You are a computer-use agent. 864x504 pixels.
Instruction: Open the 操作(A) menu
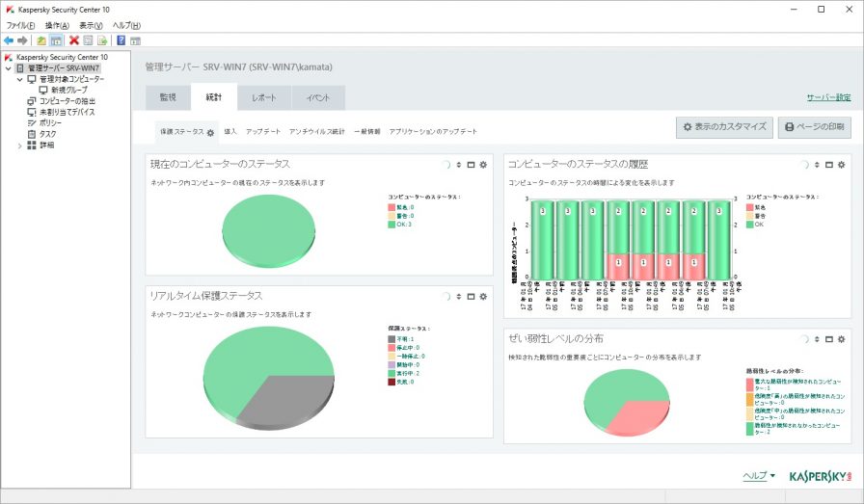[x=57, y=25]
